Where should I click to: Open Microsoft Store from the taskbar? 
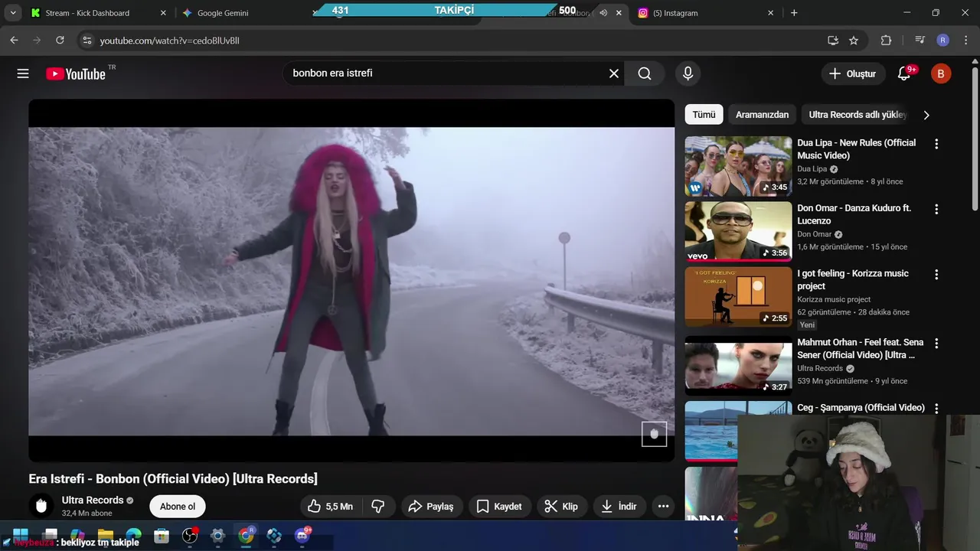(x=162, y=536)
